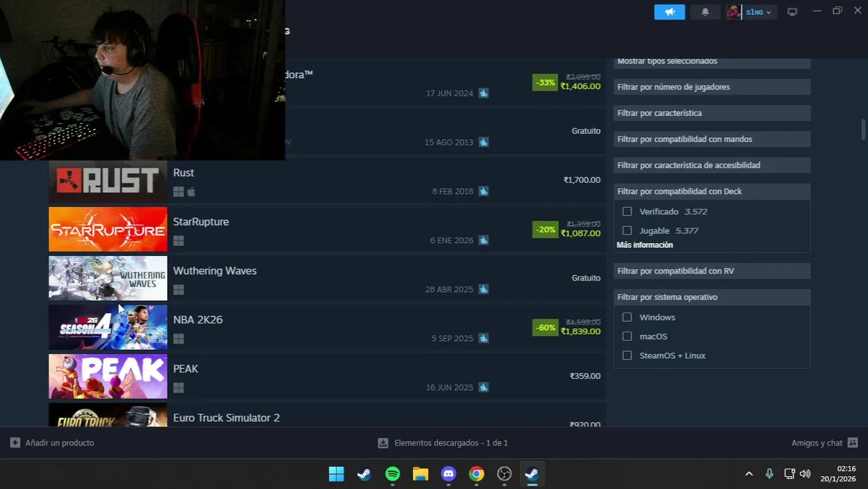Expand Filtrar por característica section
The height and width of the screenshot is (489, 868).
712,113
